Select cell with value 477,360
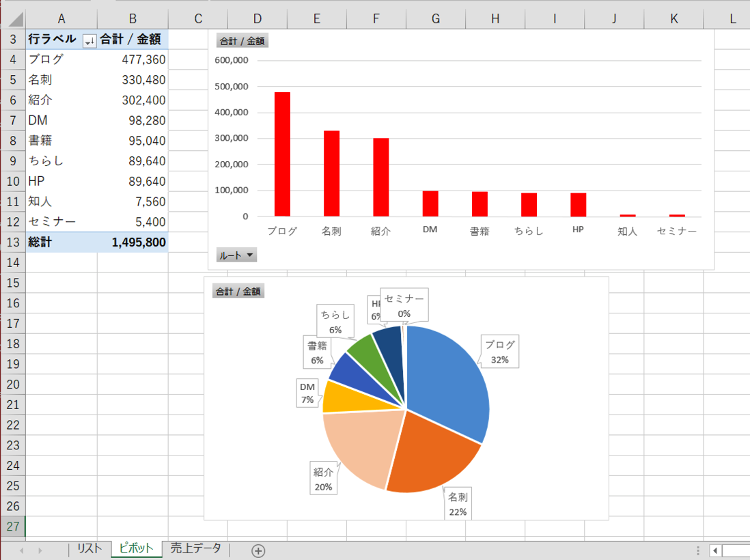 (x=133, y=59)
